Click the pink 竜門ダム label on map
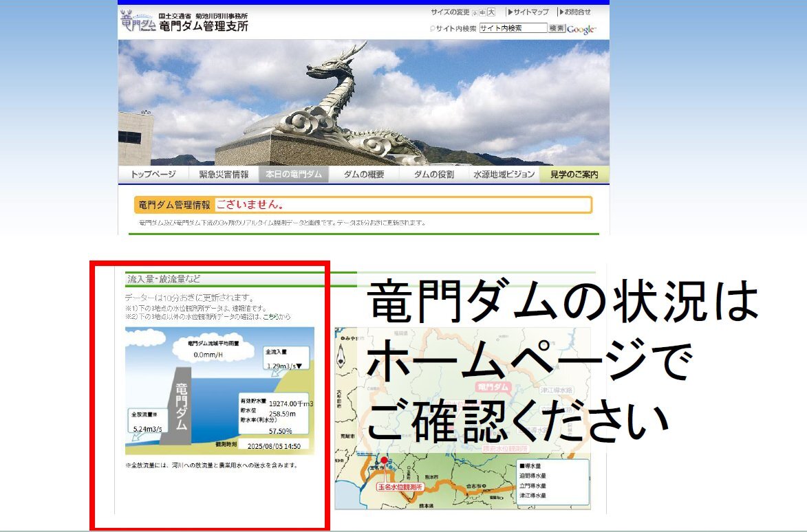 [493, 387]
